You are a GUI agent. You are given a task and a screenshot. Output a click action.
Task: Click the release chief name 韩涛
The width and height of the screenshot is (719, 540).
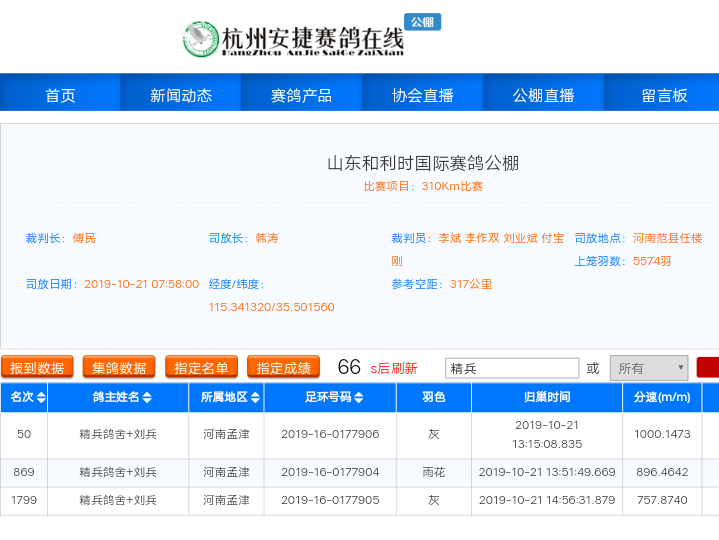(x=267, y=238)
